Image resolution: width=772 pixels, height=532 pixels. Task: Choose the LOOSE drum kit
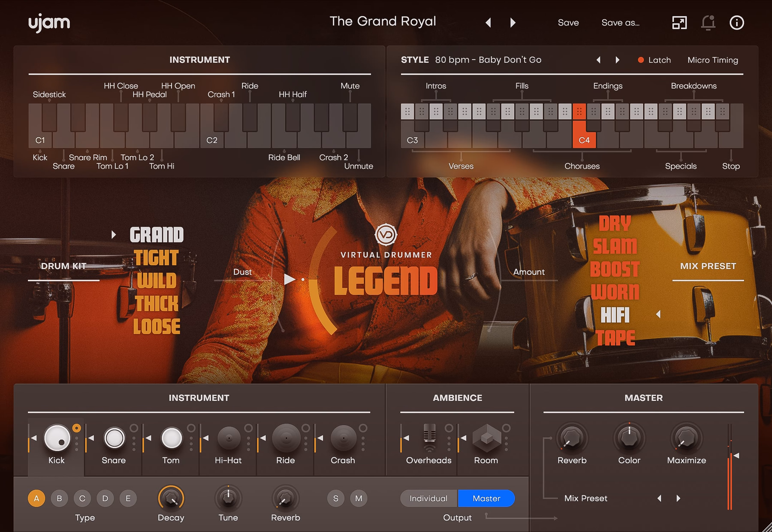point(157,326)
